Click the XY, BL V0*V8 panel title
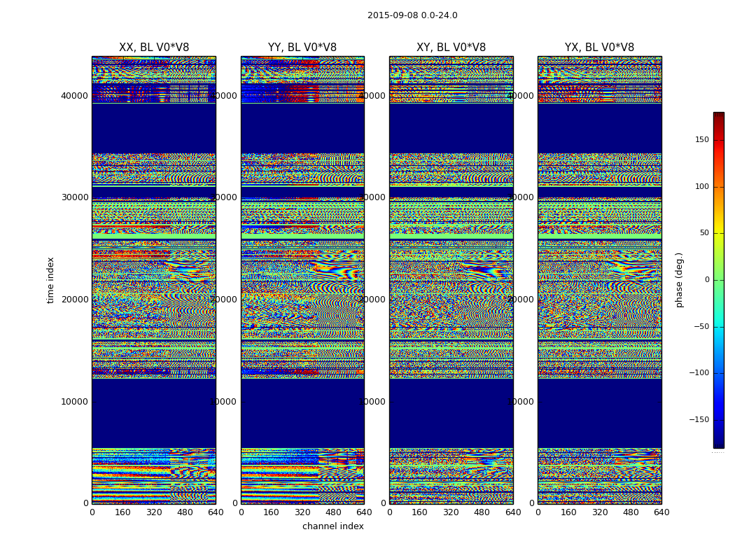 [x=451, y=48]
